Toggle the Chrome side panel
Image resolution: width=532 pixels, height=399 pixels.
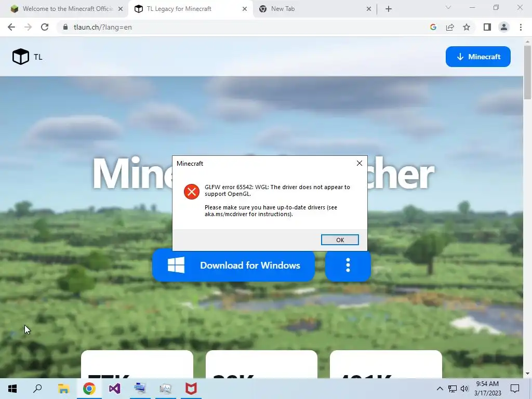coord(487,27)
